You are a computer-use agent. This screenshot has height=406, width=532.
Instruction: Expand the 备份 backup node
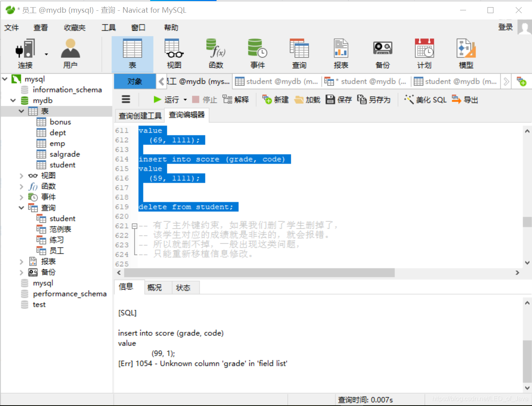click(21, 272)
